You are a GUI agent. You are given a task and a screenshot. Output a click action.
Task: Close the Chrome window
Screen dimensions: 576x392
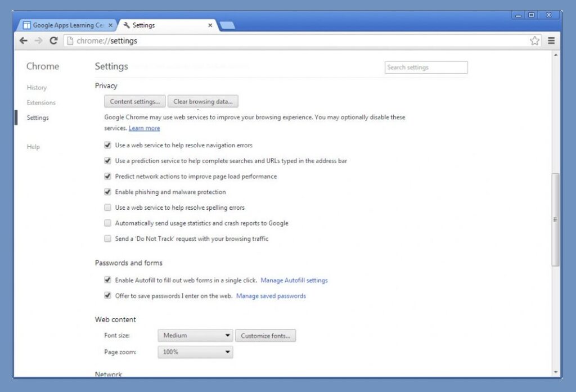click(549, 15)
